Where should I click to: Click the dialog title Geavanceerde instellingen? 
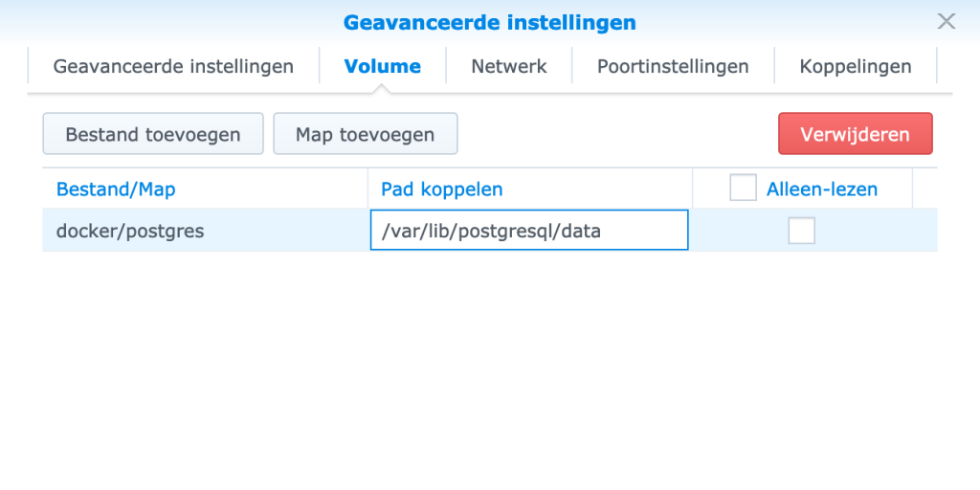(489, 23)
